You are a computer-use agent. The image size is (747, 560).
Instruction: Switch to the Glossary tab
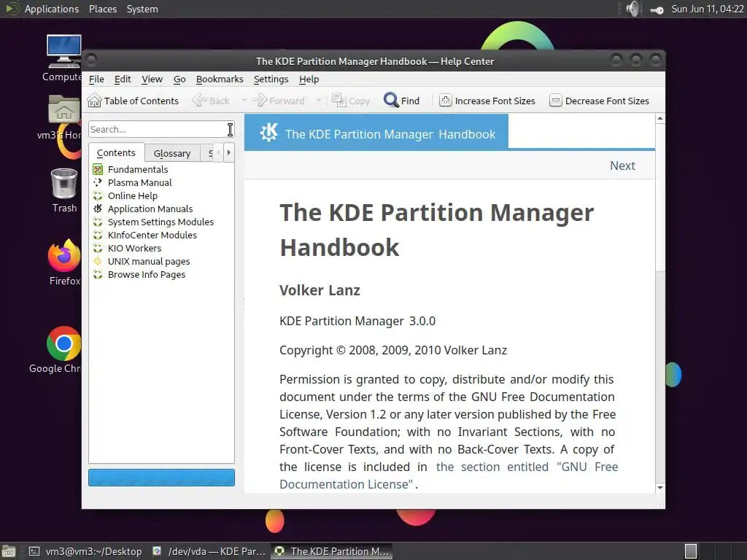point(172,153)
